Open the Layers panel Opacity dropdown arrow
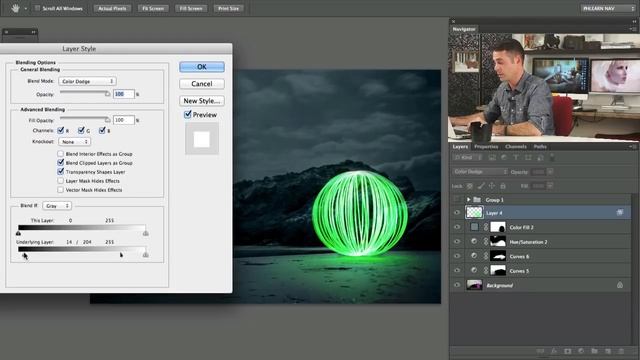Screen dimensions: 640x360 click(550, 172)
